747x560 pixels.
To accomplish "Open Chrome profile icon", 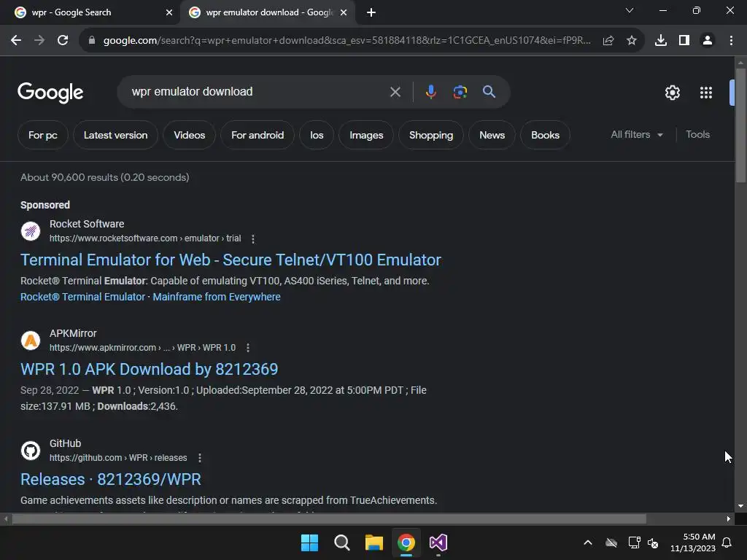I will (x=708, y=41).
